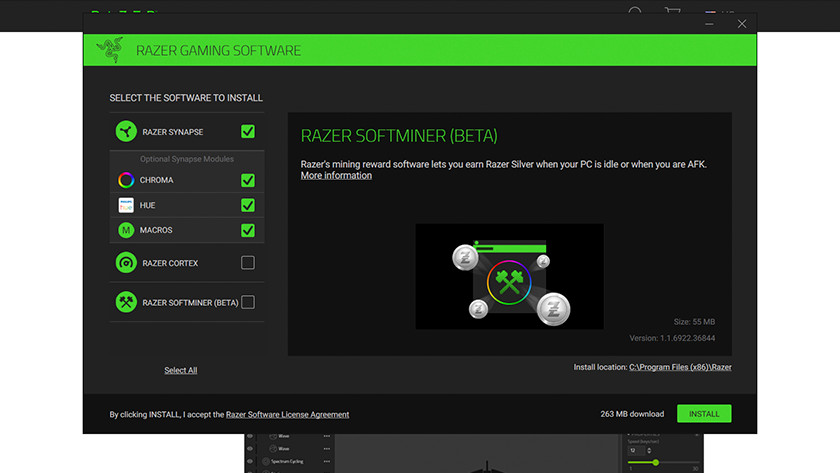The height and width of the screenshot is (473, 840).
Task: Open the More information link
Action: click(336, 176)
